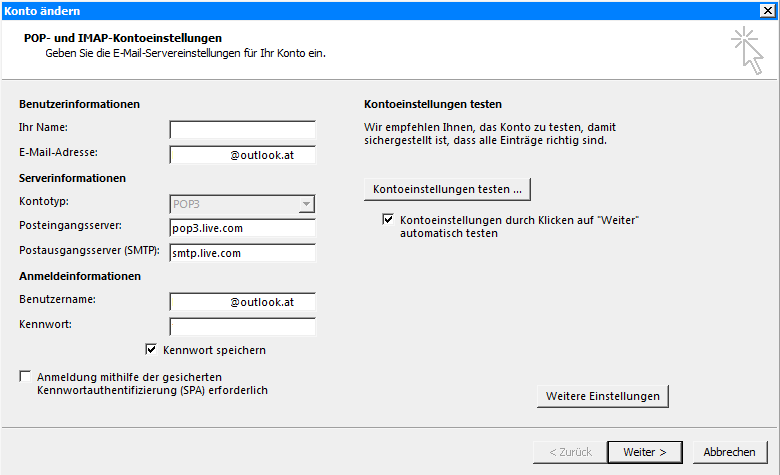Uncheck automatic Kontoeinstellungen testen checkbox
Image resolution: width=780 pixels, height=475 pixels.
(x=388, y=219)
